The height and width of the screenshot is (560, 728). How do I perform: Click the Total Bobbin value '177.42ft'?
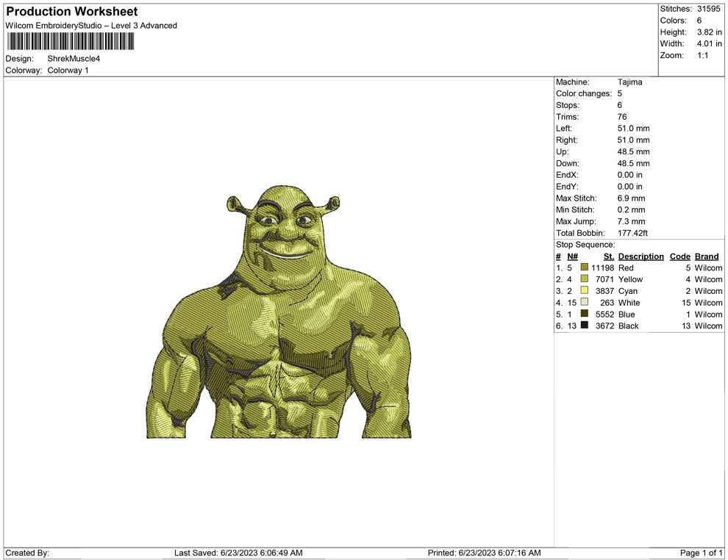click(x=632, y=233)
